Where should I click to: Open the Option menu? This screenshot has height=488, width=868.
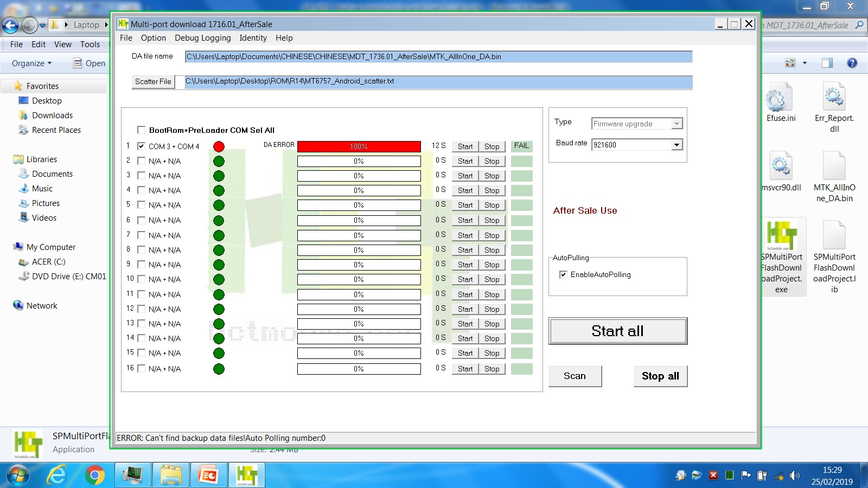pos(154,38)
